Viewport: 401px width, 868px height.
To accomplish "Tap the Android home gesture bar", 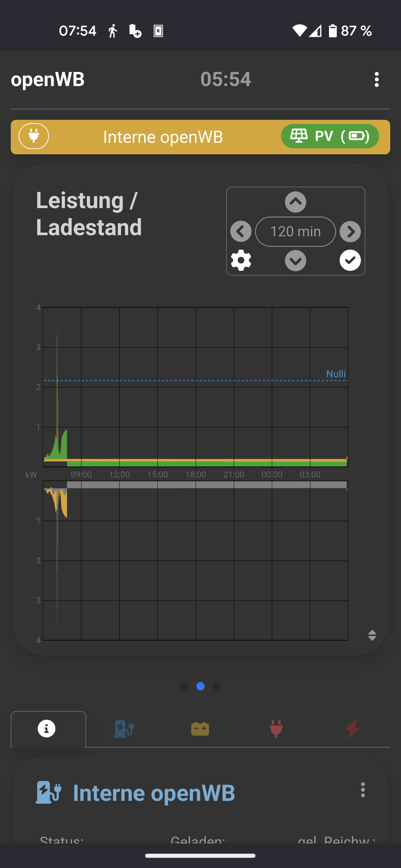I will [x=200, y=856].
